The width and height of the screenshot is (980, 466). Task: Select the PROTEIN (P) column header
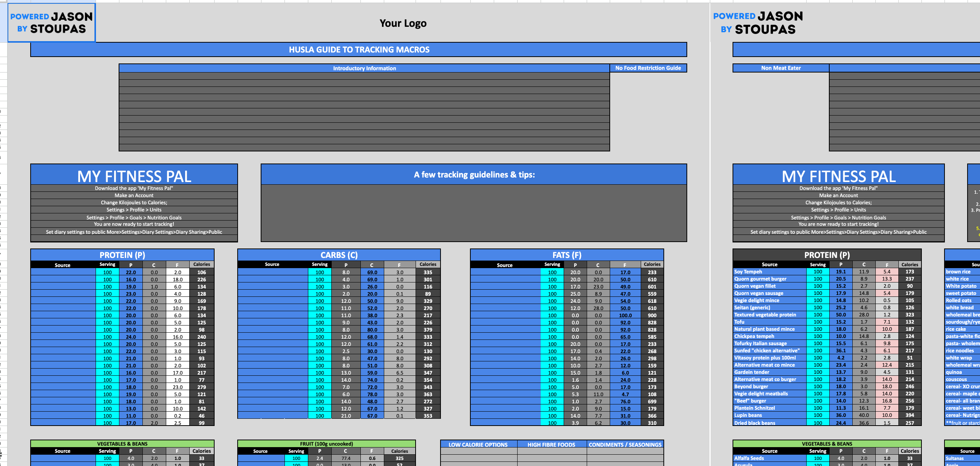click(122, 255)
